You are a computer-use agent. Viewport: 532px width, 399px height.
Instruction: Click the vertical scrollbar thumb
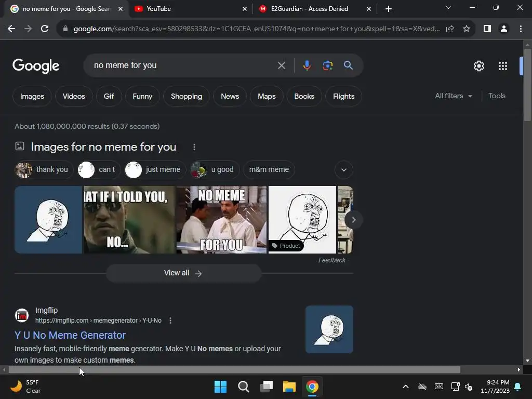[527, 85]
